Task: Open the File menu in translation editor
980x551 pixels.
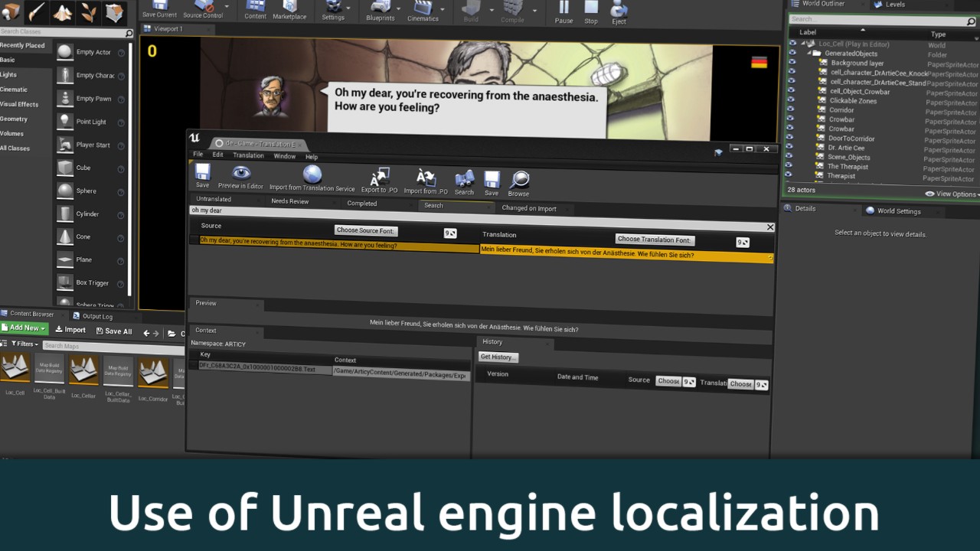Action: [x=198, y=155]
